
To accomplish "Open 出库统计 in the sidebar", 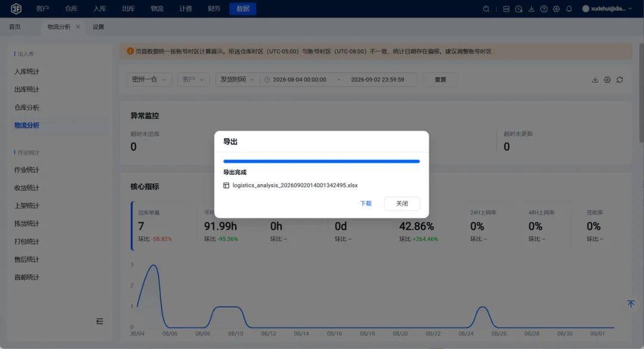I will (x=27, y=89).
